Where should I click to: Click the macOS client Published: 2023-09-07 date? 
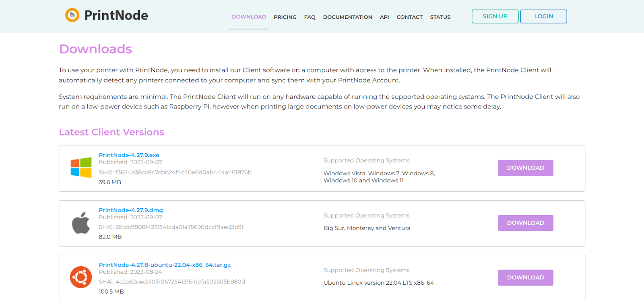click(x=130, y=218)
